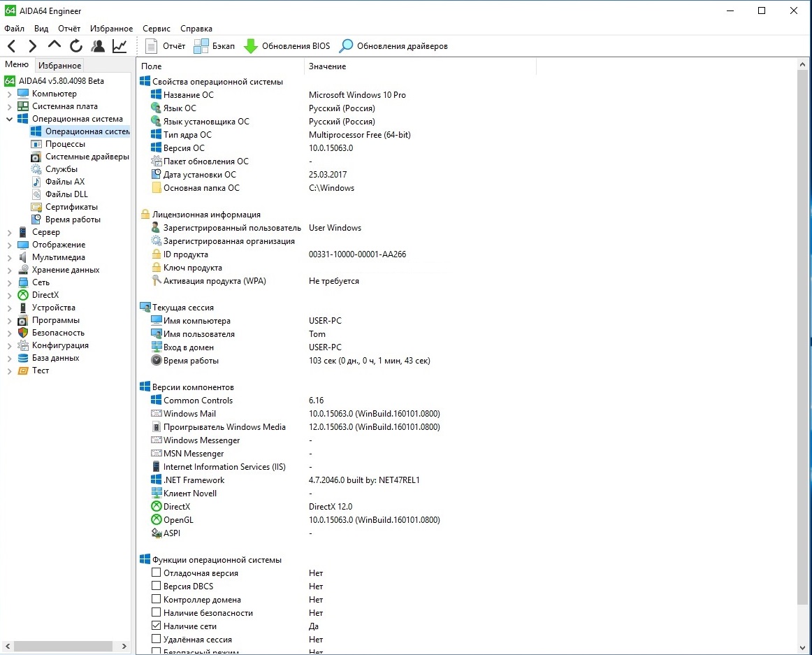Select Процессы in the tree
This screenshot has width=812, height=655.
click(x=65, y=144)
